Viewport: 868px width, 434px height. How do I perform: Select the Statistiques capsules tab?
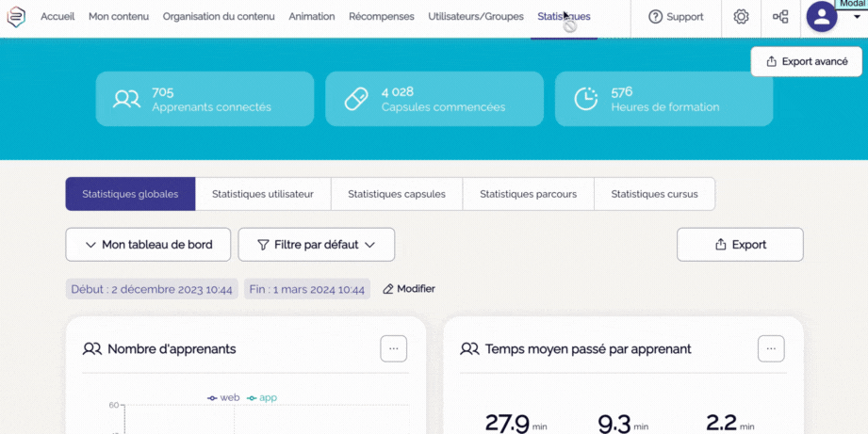point(397,194)
